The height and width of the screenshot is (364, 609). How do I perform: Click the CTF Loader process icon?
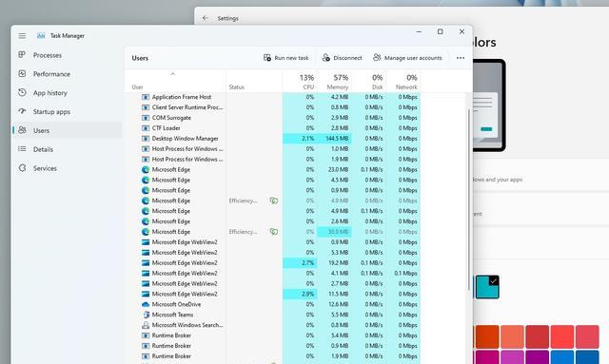pyautogui.click(x=146, y=128)
